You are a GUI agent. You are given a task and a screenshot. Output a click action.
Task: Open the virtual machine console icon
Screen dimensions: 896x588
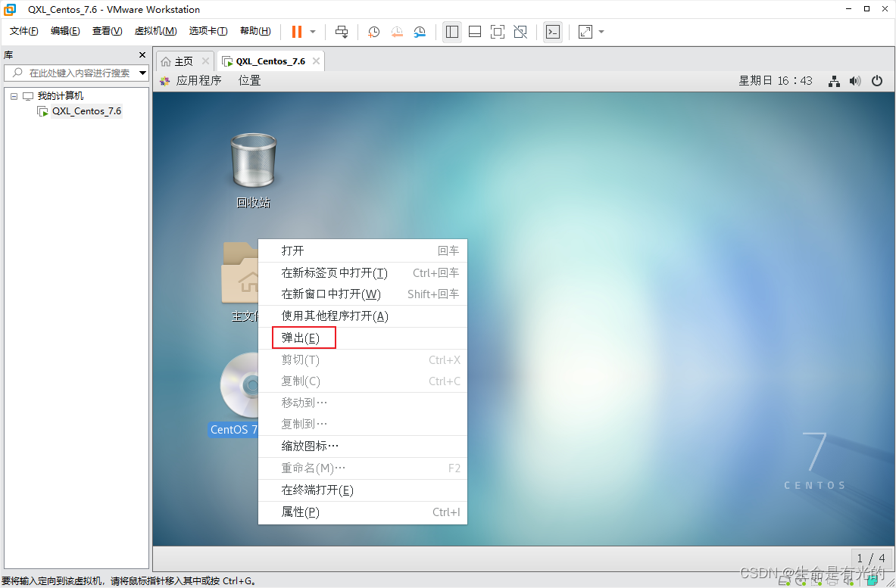pyautogui.click(x=552, y=31)
